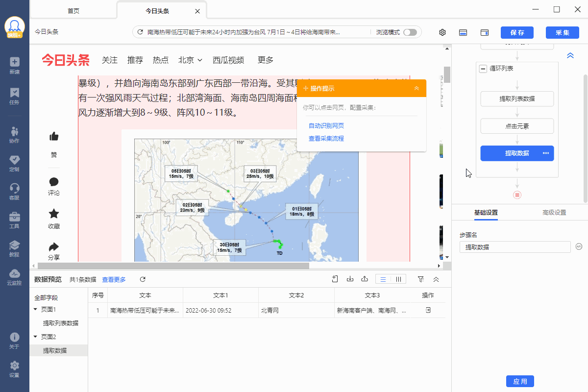Click the user avatar at sidebar top
Screen dimensions: 588x392
pyautogui.click(x=15, y=27)
